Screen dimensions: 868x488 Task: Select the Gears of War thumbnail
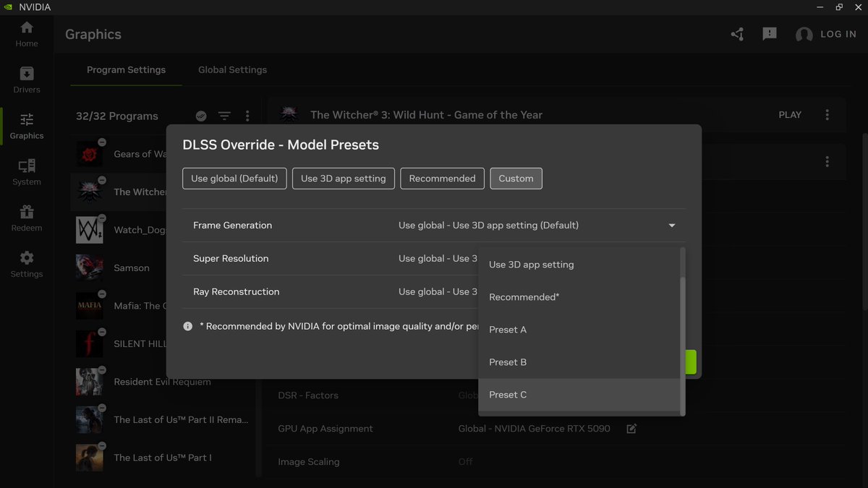point(90,154)
